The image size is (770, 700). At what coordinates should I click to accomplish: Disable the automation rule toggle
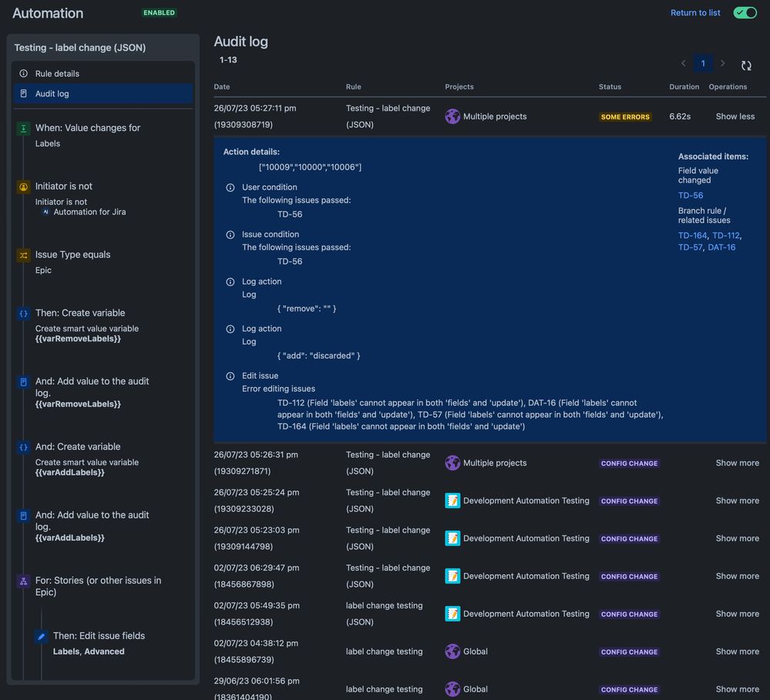[744, 12]
